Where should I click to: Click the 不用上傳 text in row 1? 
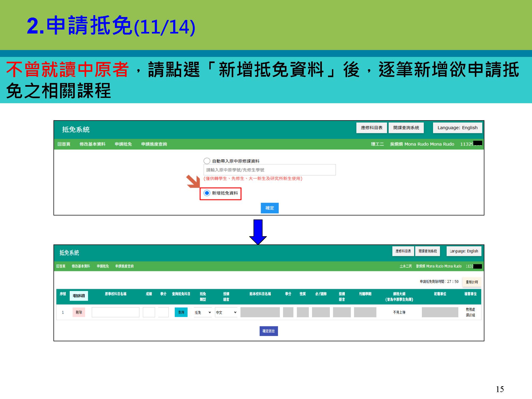tap(399, 312)
